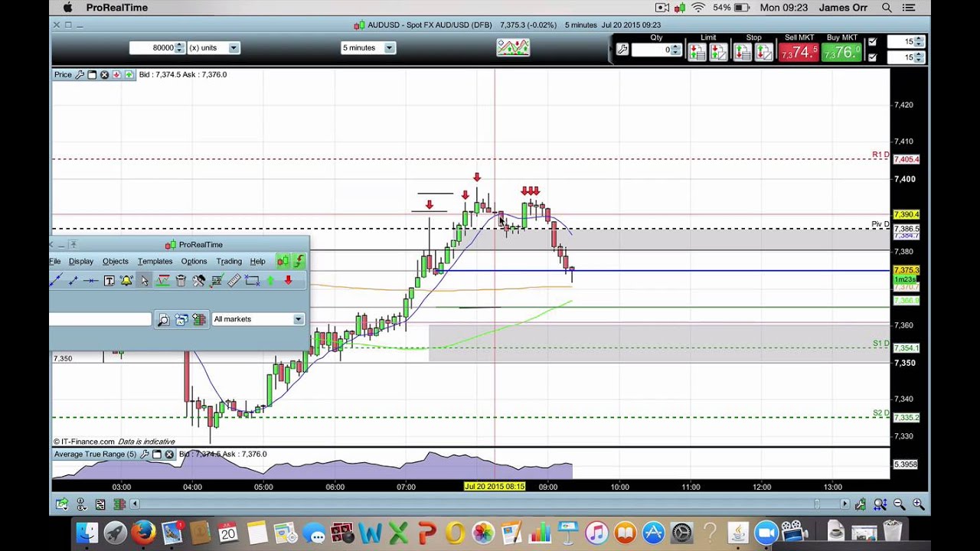Click the green candlestick icon in ProRealTime toolbar
The height and width of the screenshot is (551, 980).
tap(283, 261)
